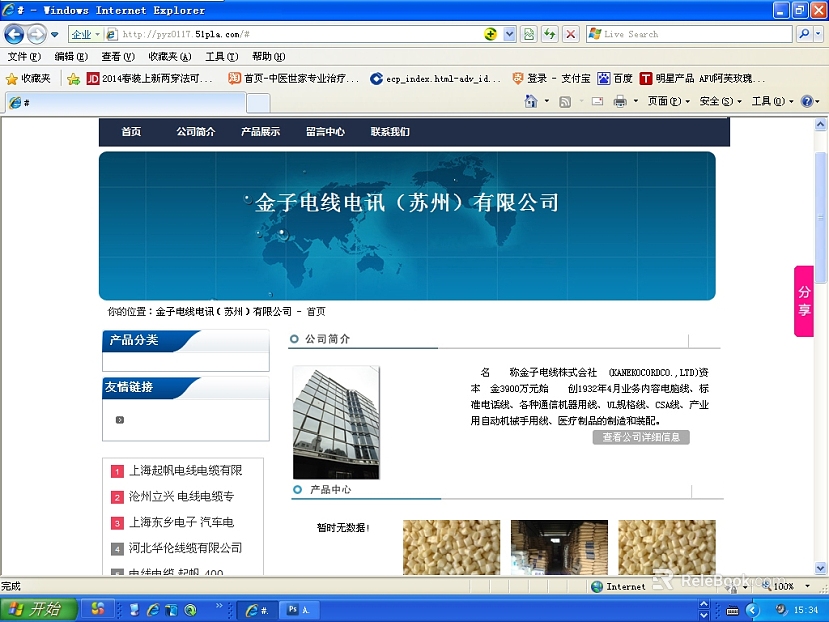Open the 百度 bookmark

615,79
